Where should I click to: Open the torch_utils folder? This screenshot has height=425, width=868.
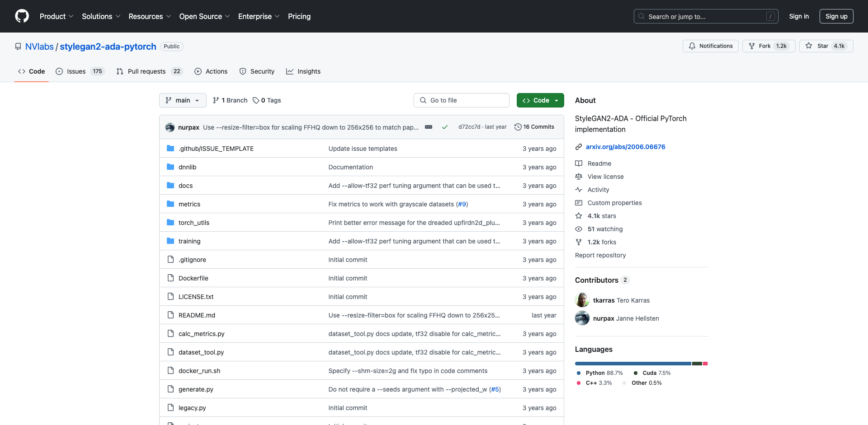(193, 223)
